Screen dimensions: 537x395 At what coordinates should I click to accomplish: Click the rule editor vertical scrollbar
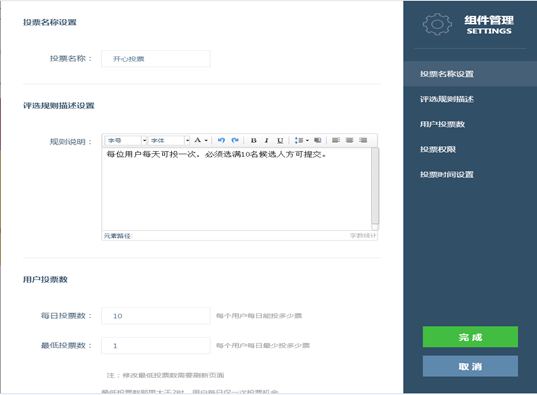[375, 186]
